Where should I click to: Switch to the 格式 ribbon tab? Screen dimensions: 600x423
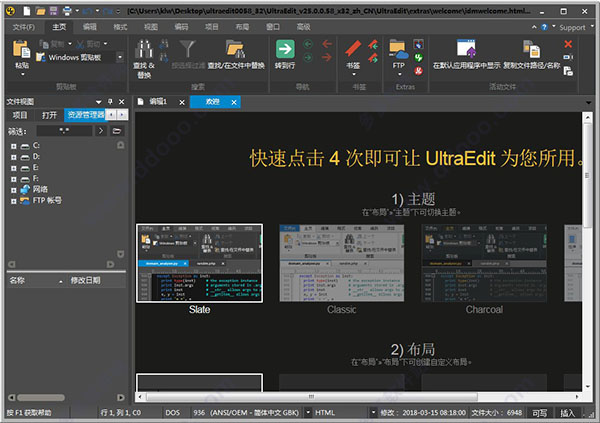[x=120, y=27]
